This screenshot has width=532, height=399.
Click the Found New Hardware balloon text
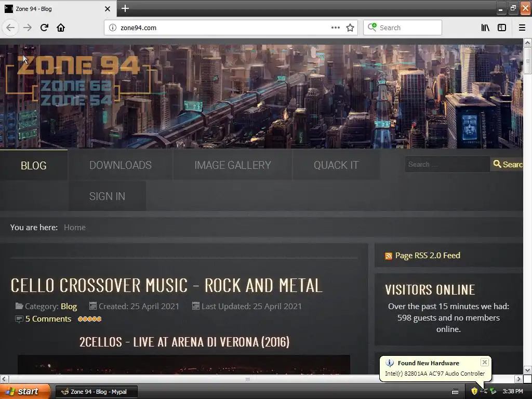[435, 374]
